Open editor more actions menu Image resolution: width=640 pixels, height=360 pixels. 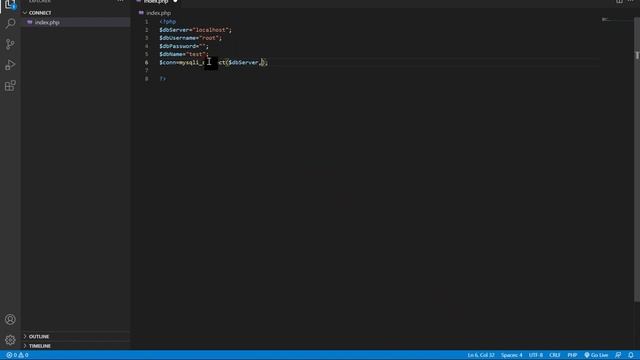[631, 1]
